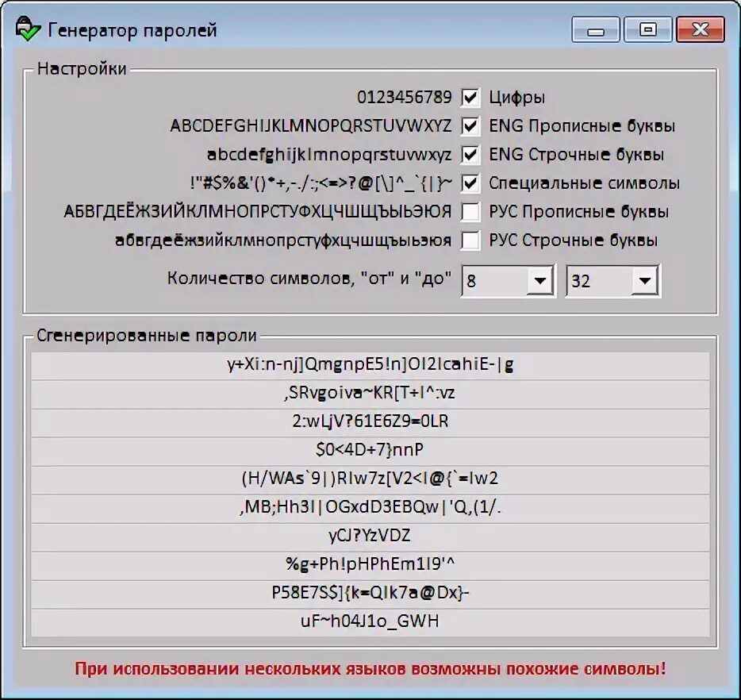This screenshot has height=700, width=741.
Task: Select password row uF~h04J1o_GWH
Action: [x=370, y=621]
